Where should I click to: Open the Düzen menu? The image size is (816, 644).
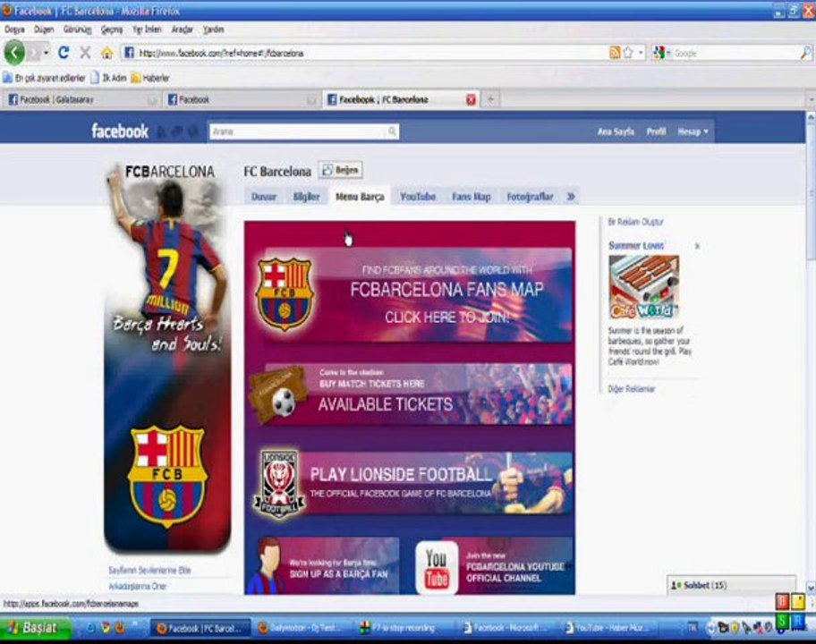coord(44,30)
